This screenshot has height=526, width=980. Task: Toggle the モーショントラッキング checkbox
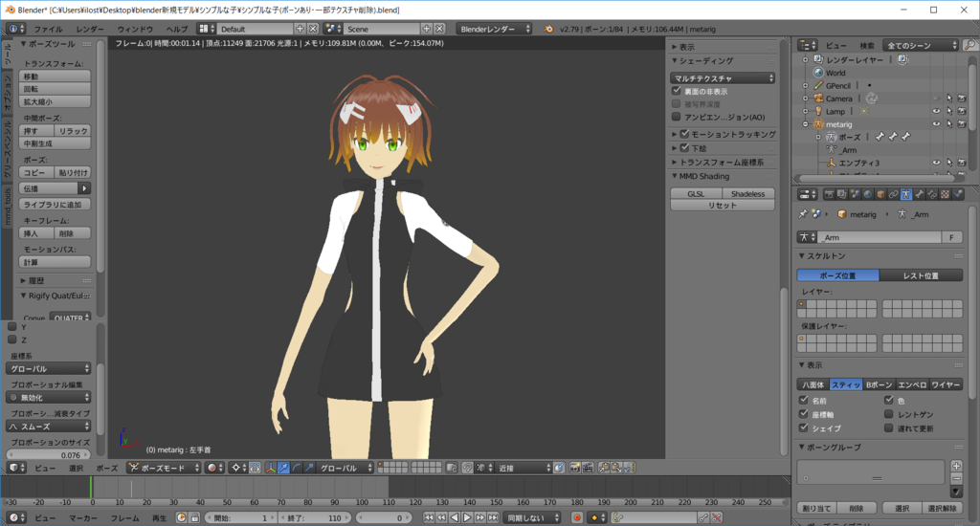pyautogui.click(x=684, y=134)
